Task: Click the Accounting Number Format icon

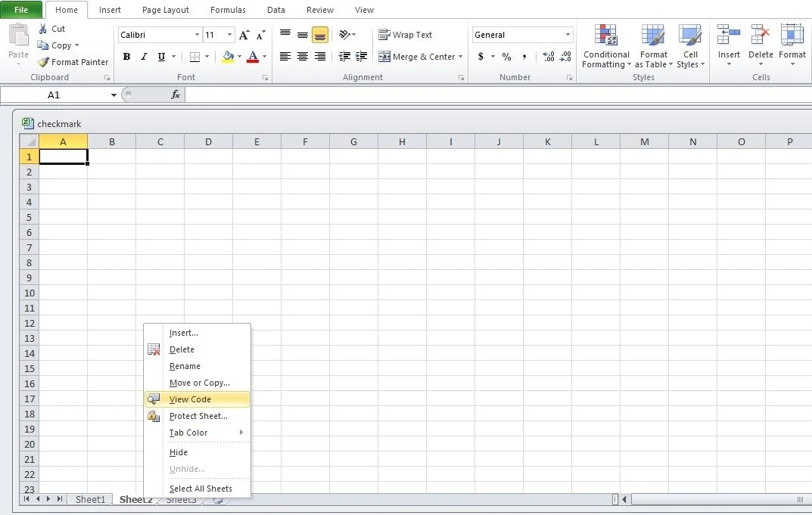Action: pyautogui.click(x=482, y=56)
